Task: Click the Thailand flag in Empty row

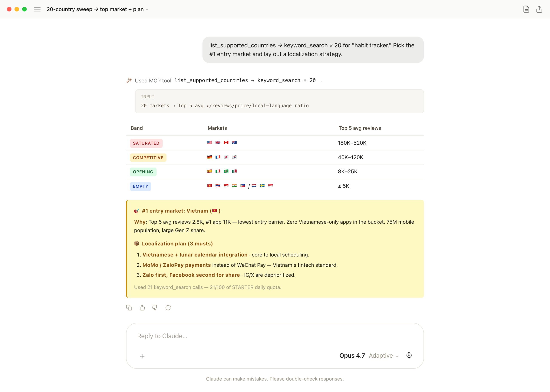Action: [218, 186]
